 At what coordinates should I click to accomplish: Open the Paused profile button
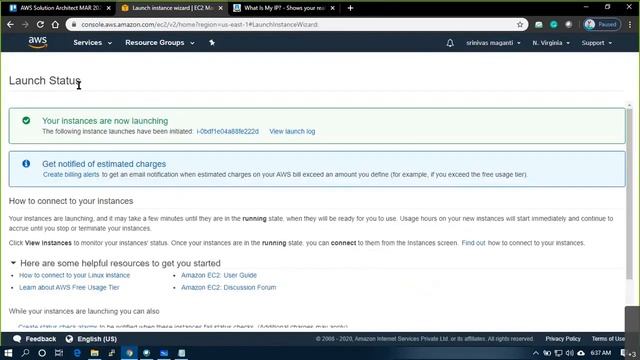click(x=602, y=24)
